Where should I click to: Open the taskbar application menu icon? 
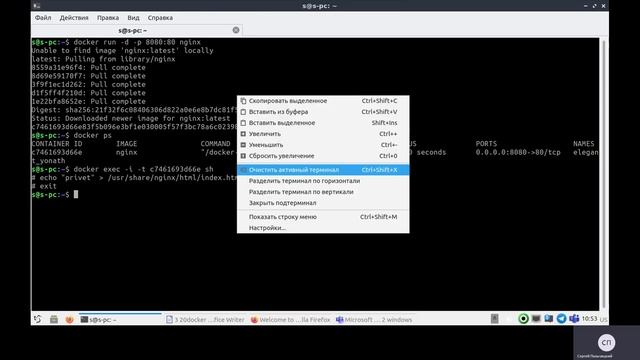pyautogui.click(x=38, y=319)
